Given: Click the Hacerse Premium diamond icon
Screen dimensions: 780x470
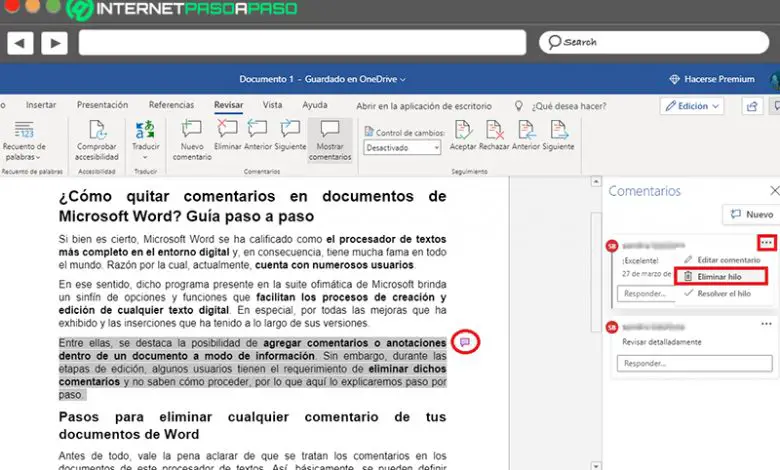Looking at the screenshot, I should (x=675, y=79).
